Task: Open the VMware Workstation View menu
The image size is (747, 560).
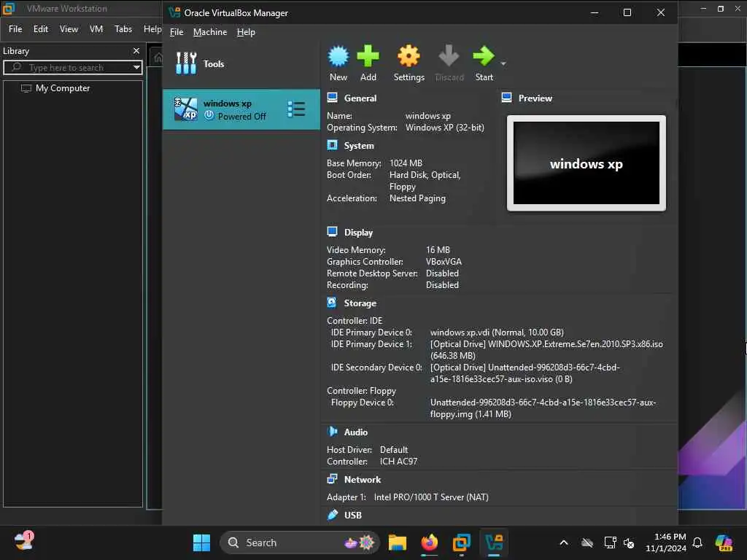Action: (69, 29)
